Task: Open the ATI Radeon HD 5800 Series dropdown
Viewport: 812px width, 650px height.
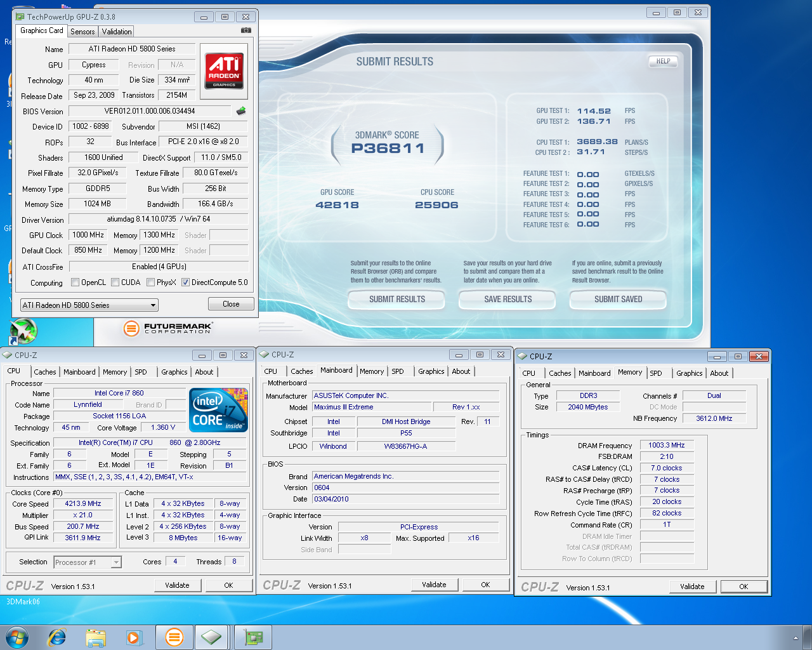Action: click(x=89, y=305)
